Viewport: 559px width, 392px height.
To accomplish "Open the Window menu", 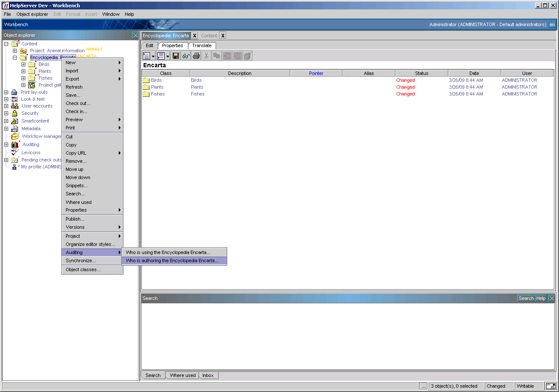I will (x=111, y=14).
